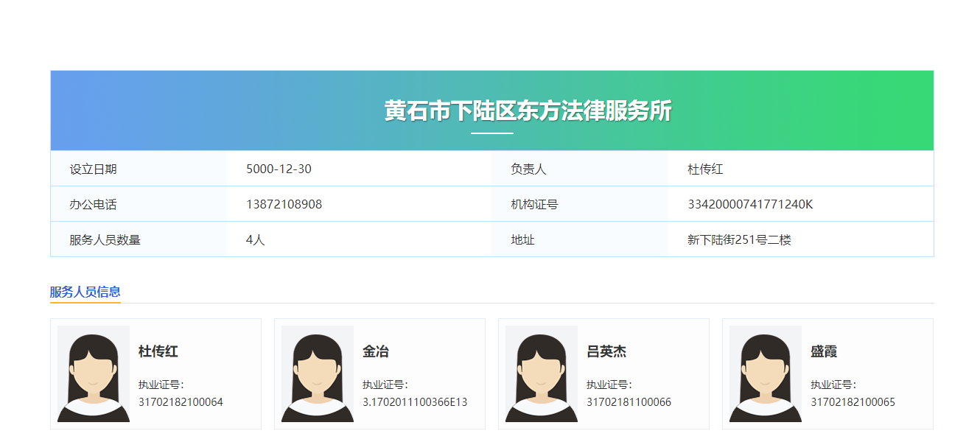Image resolution: width=980 pixels, height=442 pixels.
Task: Click the institution number 33420000741771240K
Action: click(x=750, y=204)
